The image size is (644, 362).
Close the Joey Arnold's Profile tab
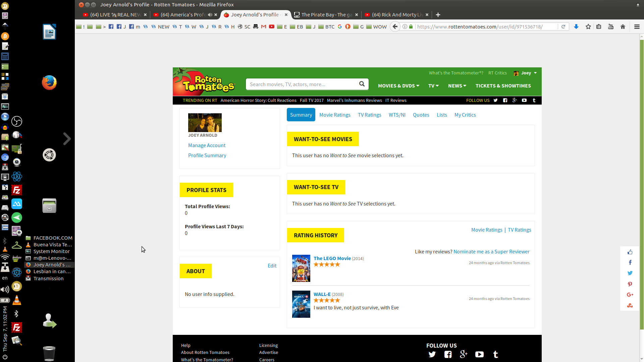(x=286, y=15)
